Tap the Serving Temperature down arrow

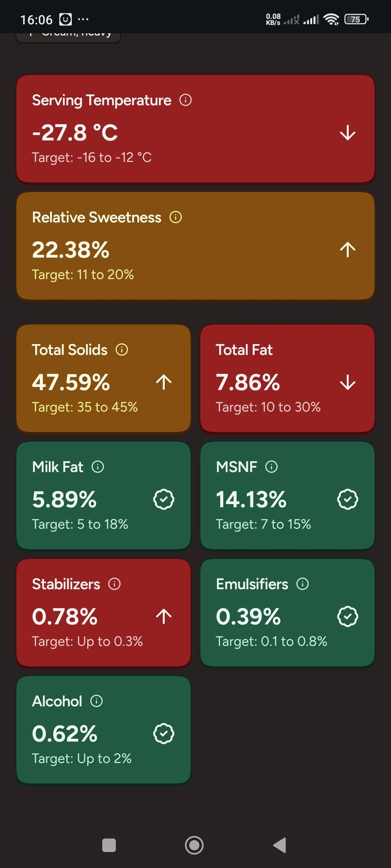tap(348, 133)
